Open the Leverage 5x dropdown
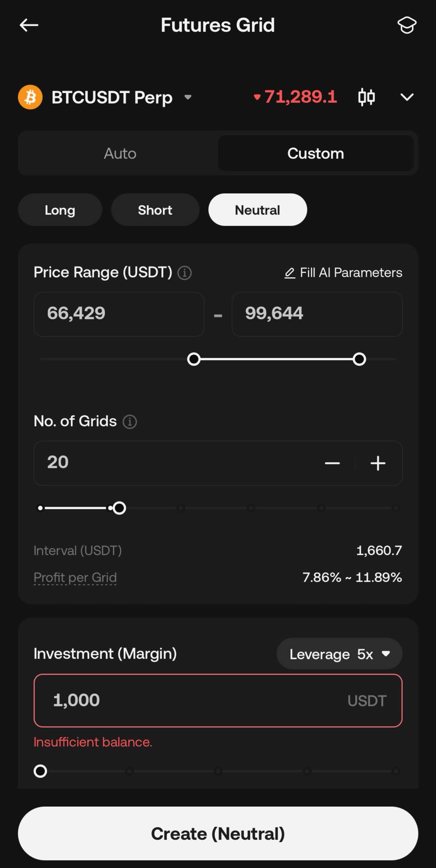The width and height of the screenshot is (436, 868). click(x=339, y=654)
